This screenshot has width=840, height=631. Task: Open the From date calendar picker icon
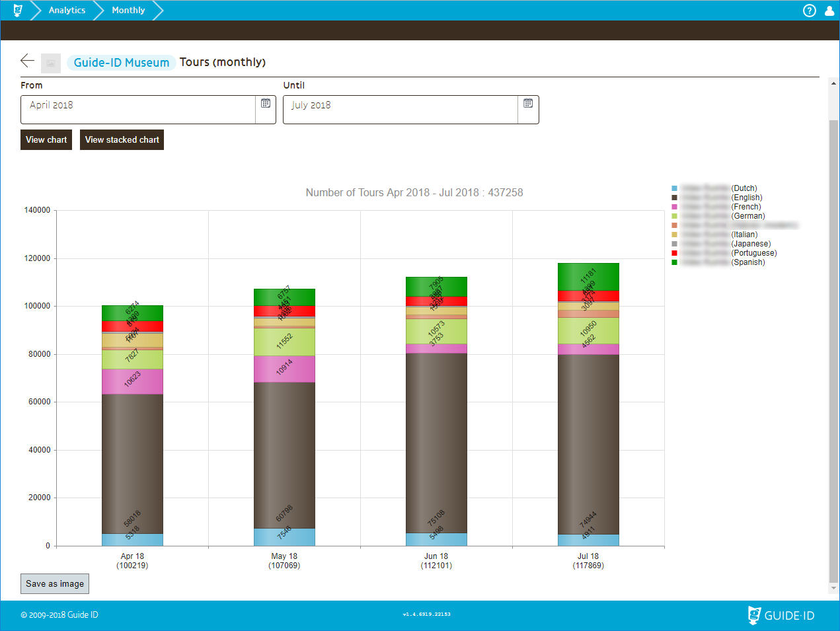pyautogui.click(x=266, y=103)
